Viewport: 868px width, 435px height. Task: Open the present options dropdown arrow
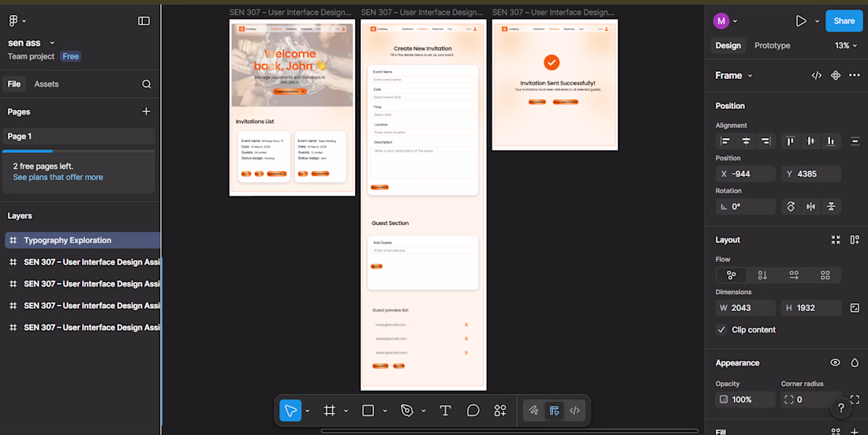click(817, 21)
